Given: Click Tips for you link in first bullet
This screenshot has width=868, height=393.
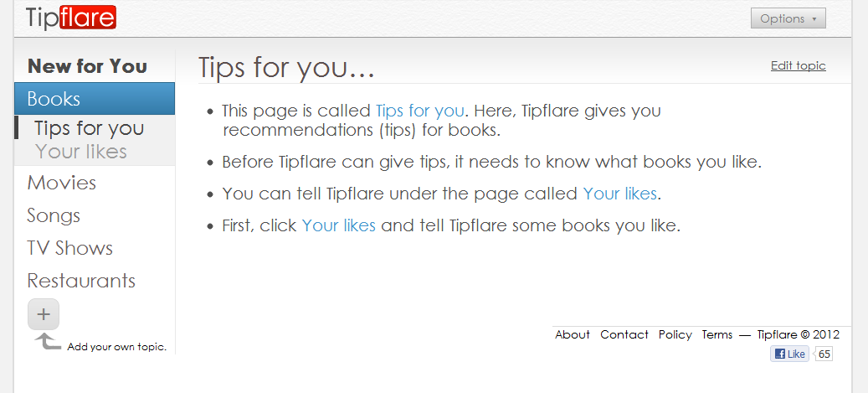Looking at the screenshot, I should point(419,111).
